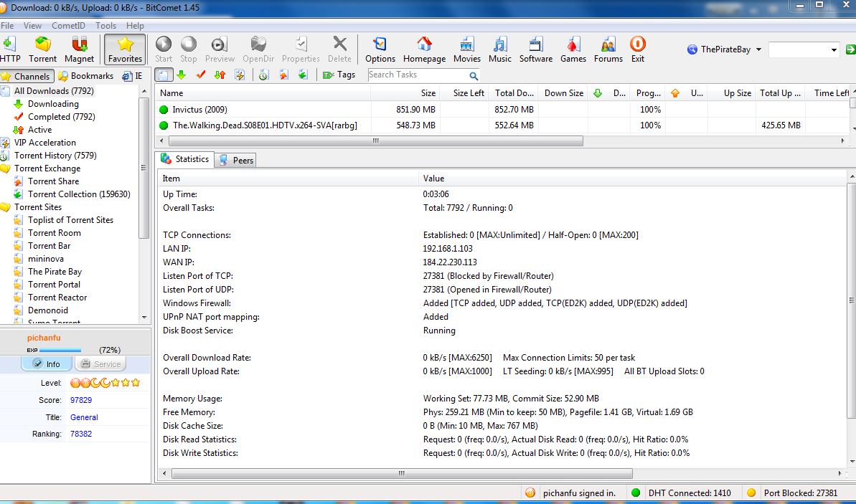The width and height of the screenshot is (856, 504).
Task: Switch to the Channels tab
Action: point(27,77)
